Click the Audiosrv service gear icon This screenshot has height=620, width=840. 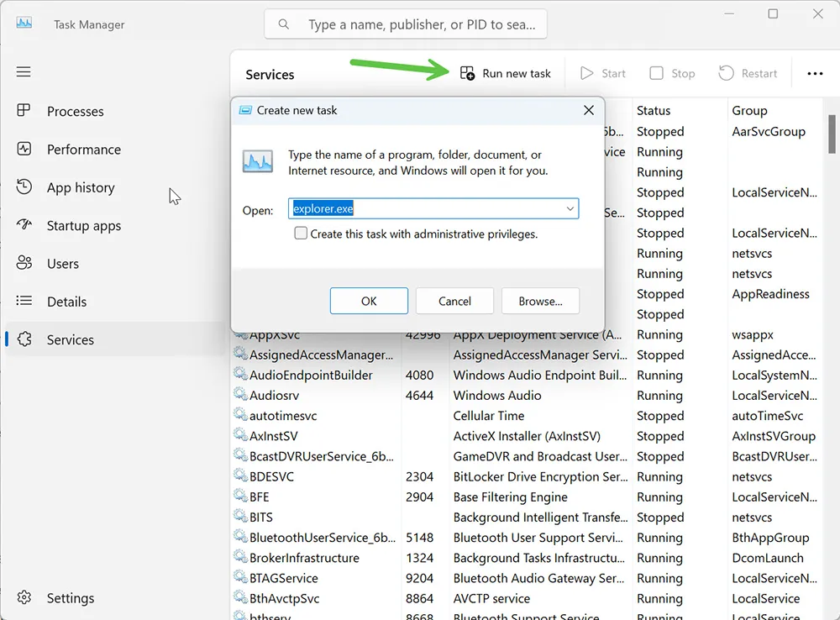240,394
